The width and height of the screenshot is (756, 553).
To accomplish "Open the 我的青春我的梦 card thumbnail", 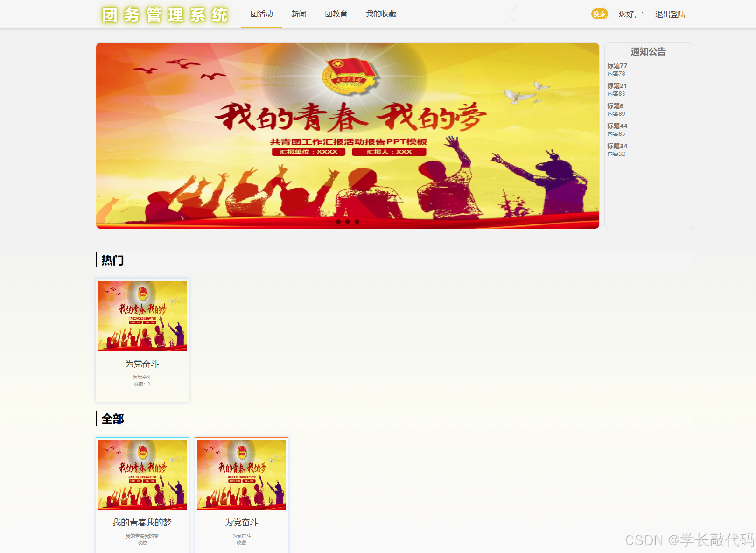I will (x=142, y=475).
